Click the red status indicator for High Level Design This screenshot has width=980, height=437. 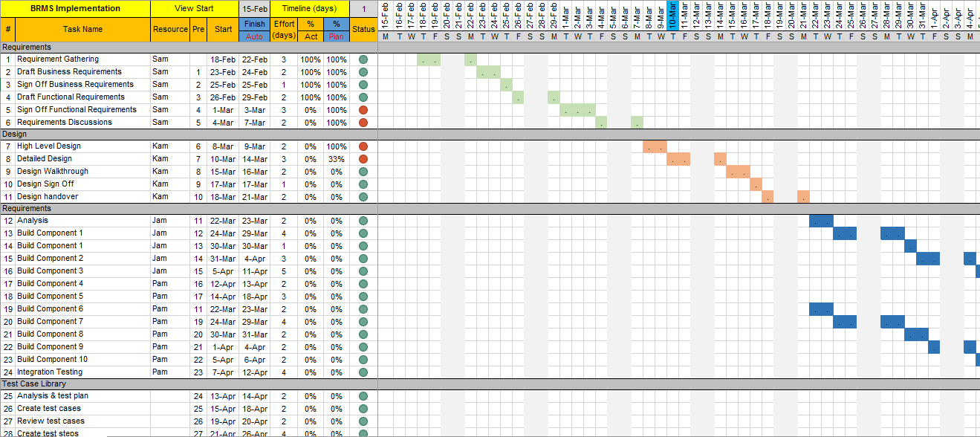pyautogui.click(x=363, y=146)
